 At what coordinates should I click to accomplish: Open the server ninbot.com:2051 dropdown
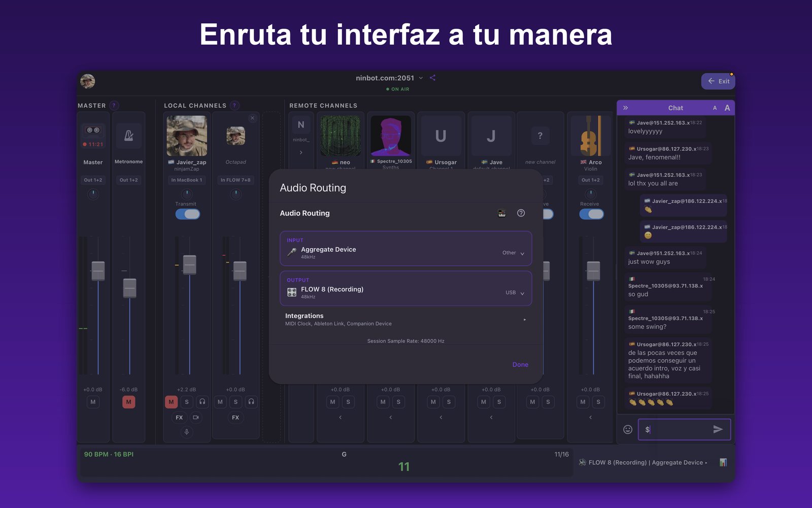point(389,78)
